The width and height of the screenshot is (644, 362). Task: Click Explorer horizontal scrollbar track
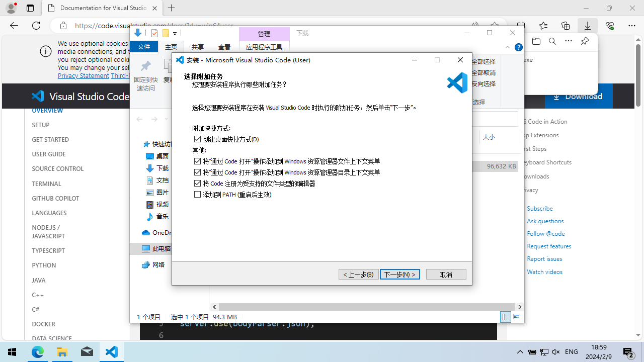click(x=367, y=307)
